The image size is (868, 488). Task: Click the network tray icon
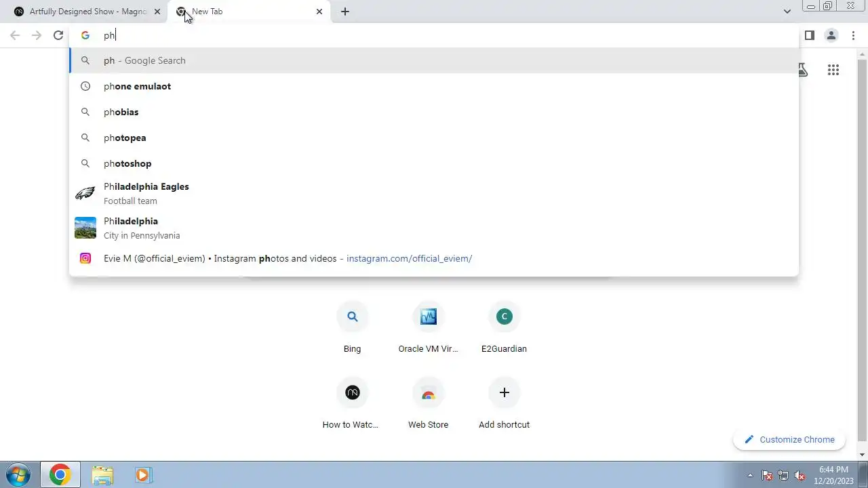[x=783, y=475]
